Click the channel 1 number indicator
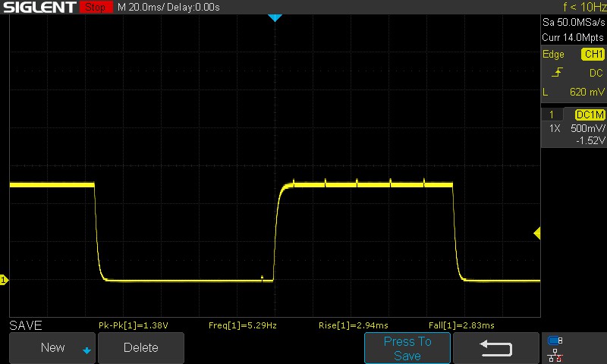 tap(552, 115)
